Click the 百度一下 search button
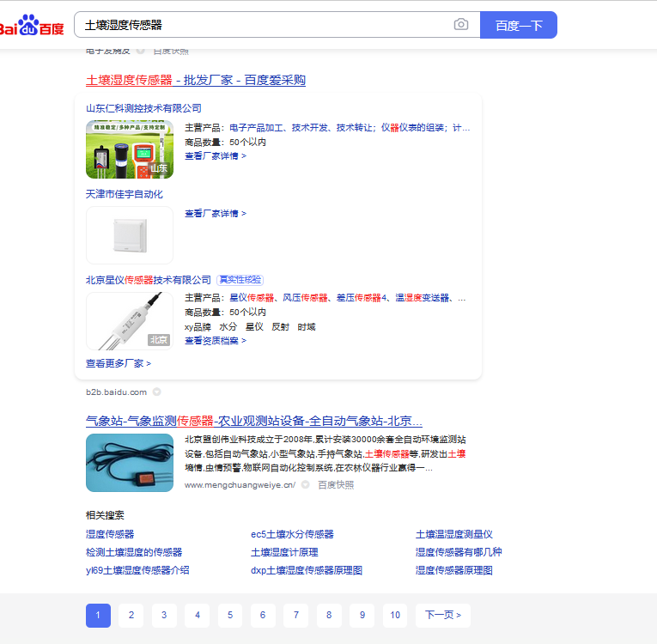Viewport: 657px width, 644px height. click(x=519, y=25)
